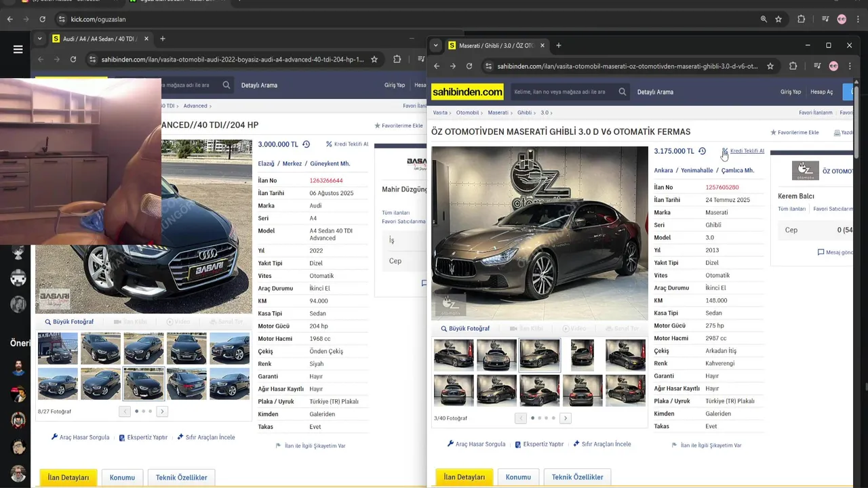
Task: Switch to the Audi / A4 Sedan tab
Action: point(99,39)
